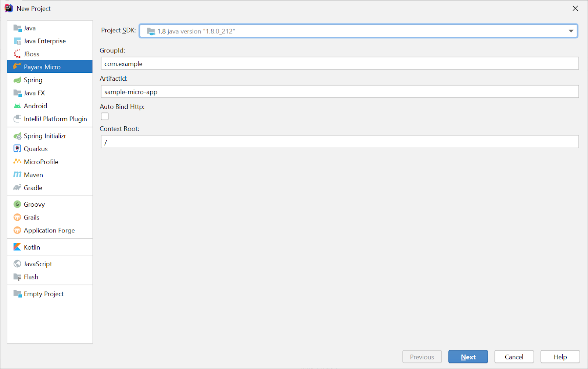The width and height of the screenshot is (588, 369).
Task: Select the "Grails" label in the list
Action: coord(32,217)
